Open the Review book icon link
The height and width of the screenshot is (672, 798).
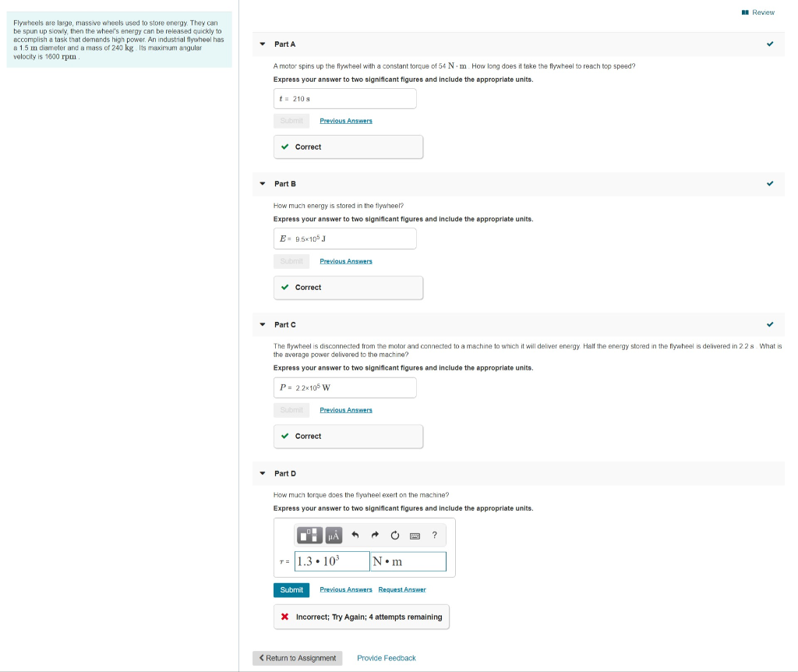pos(757,12)
